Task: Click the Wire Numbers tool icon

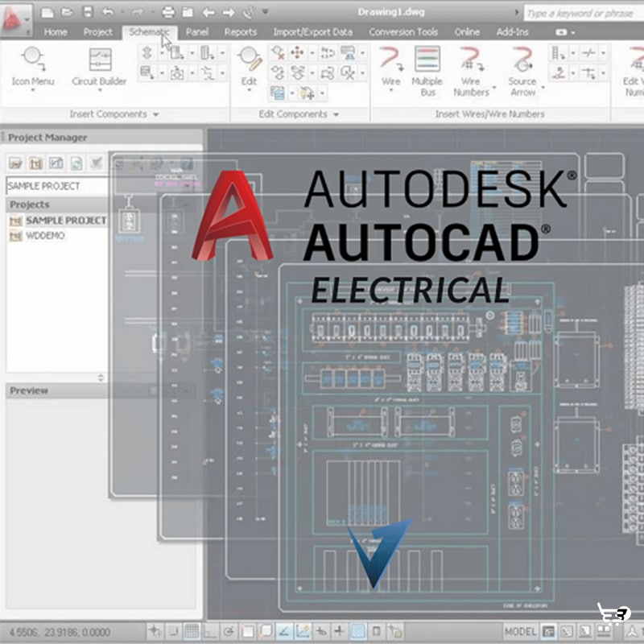Action: click(x=471, y=59)
